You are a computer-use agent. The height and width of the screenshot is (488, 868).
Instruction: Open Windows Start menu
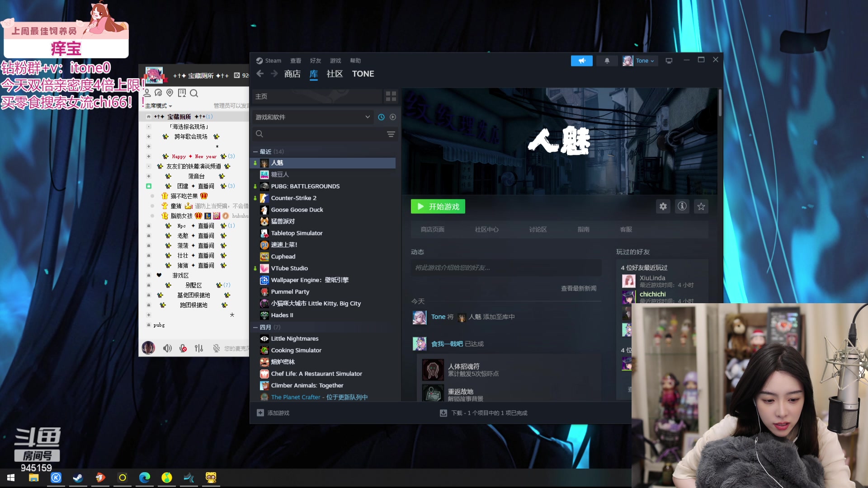pos(11,478)
